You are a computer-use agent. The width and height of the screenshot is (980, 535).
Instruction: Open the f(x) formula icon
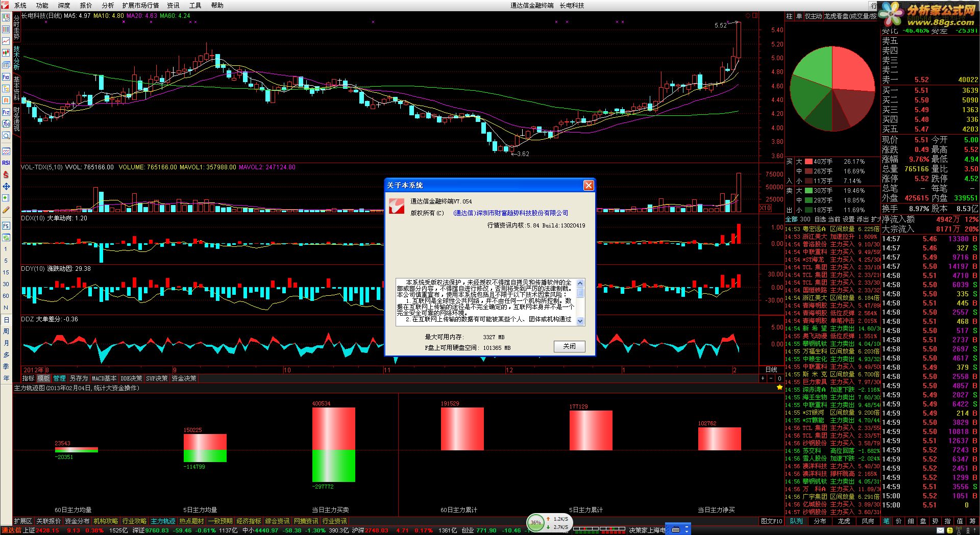pos(6,124)
